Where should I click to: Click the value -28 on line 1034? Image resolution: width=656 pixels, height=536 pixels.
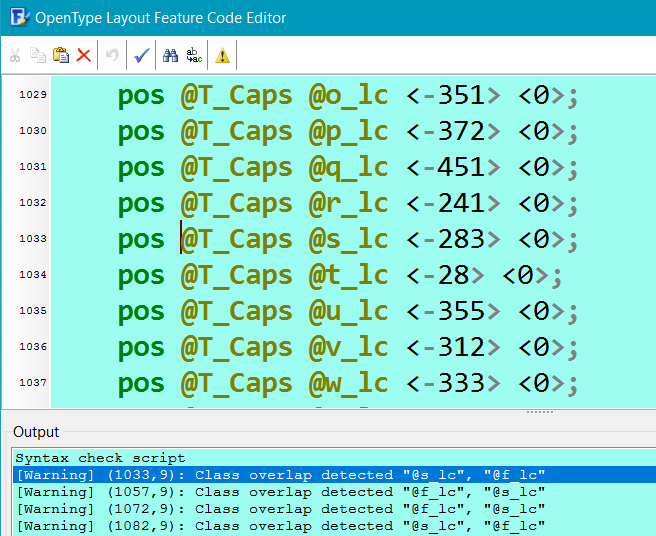446,276
